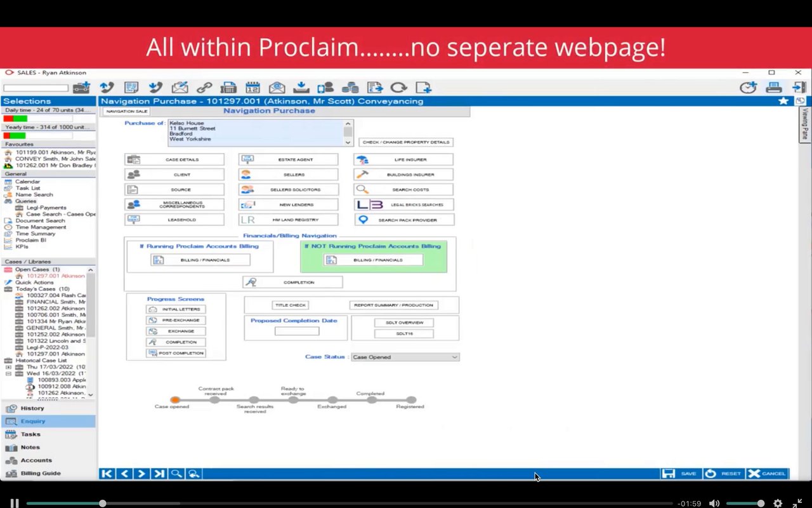Open the Case Details button
812x508 pixels.
pos(174,159)
